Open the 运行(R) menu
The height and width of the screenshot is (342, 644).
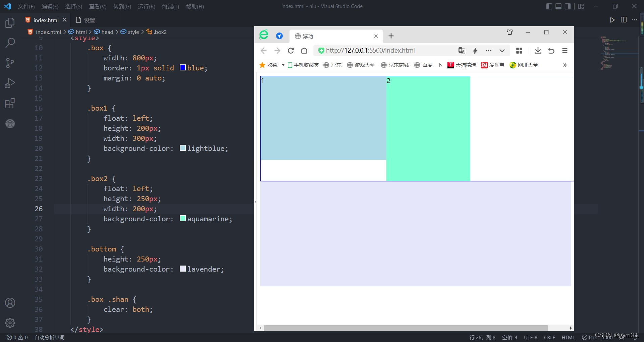(147, 6)
